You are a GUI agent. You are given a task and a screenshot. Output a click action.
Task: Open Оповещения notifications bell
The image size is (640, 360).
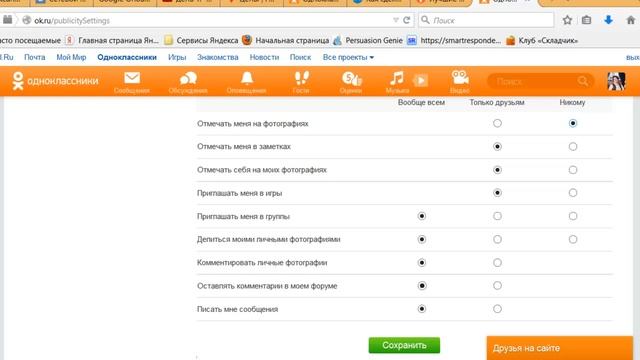(x=247, y=82)
